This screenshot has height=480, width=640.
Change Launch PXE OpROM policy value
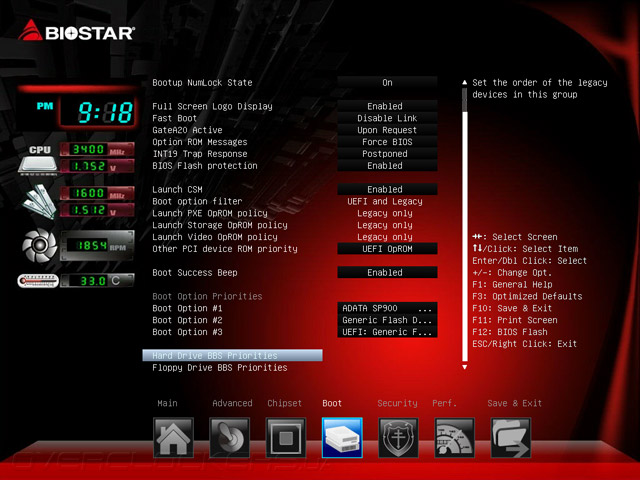385,213
